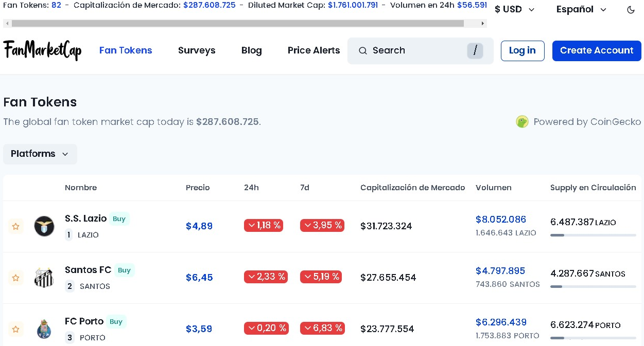Click the CoinGecko gecko logo

[522, 122]
